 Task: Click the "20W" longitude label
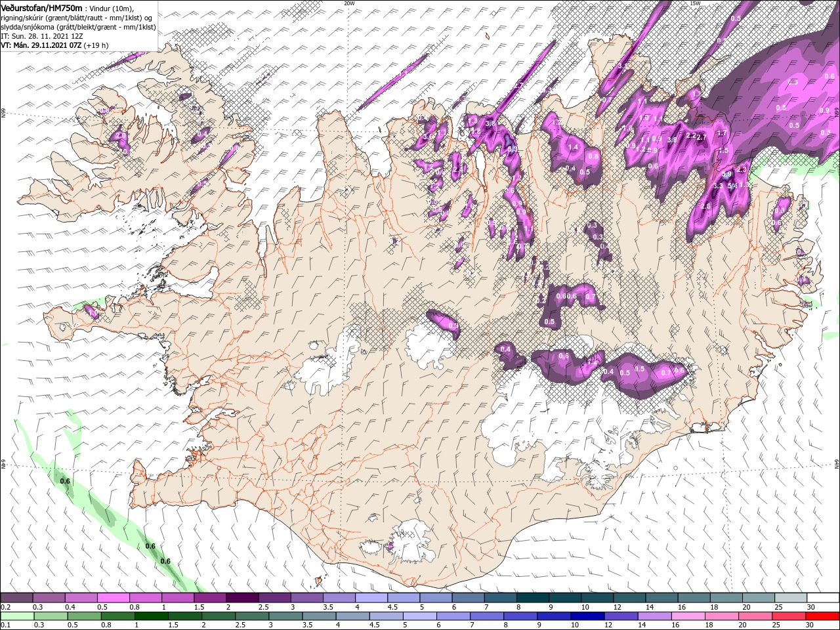pos(349,3)
